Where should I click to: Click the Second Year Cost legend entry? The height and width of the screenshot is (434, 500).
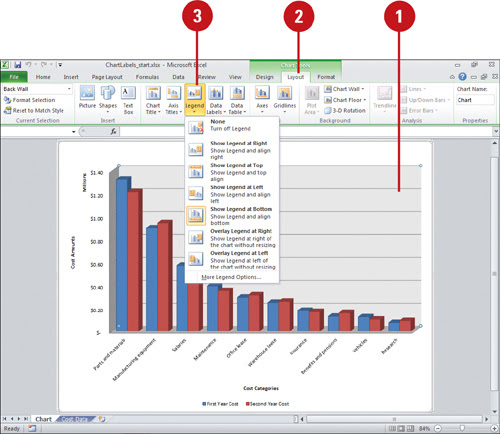pyautogui.click(x=268, y=404)
